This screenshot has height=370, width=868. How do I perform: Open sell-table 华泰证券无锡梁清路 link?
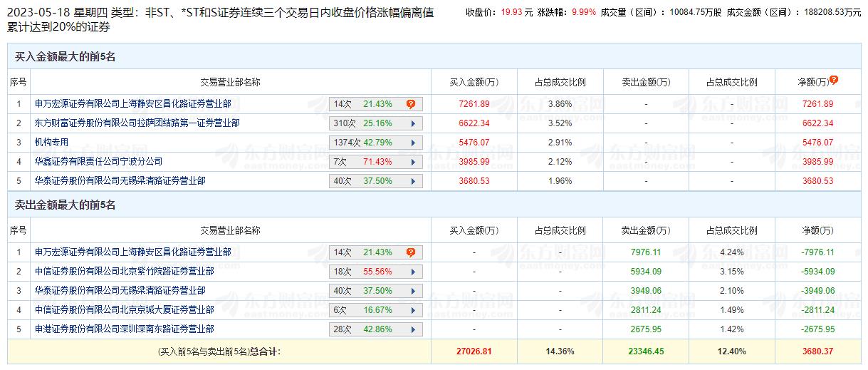[x=120, y=291]
